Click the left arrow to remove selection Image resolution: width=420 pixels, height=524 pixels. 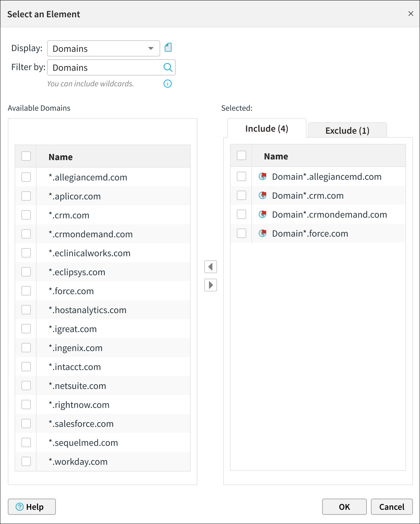211,267
